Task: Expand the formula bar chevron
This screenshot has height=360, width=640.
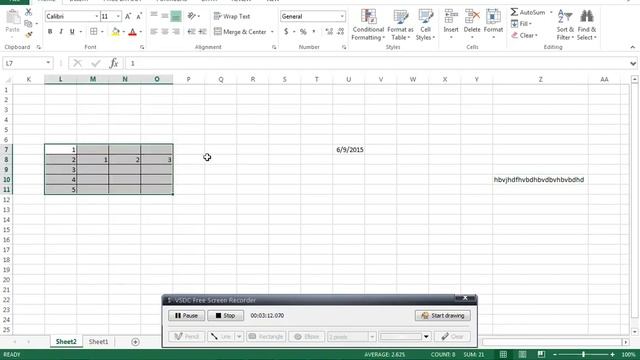Action: point(633,63)
